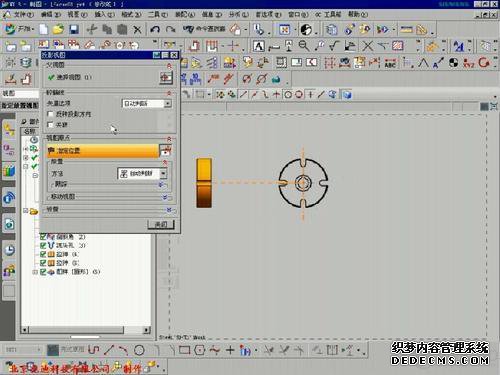Toggle the Associative checkbox in the dialog

[x=50, y=125]
